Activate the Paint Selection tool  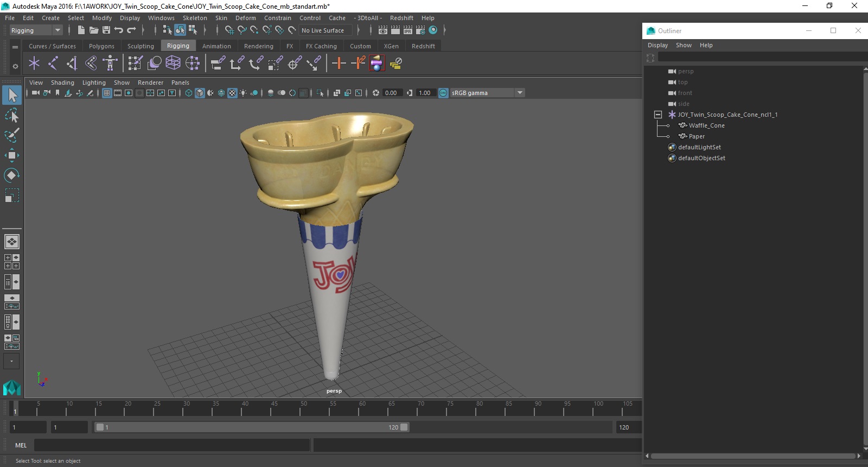click(11, 135)
